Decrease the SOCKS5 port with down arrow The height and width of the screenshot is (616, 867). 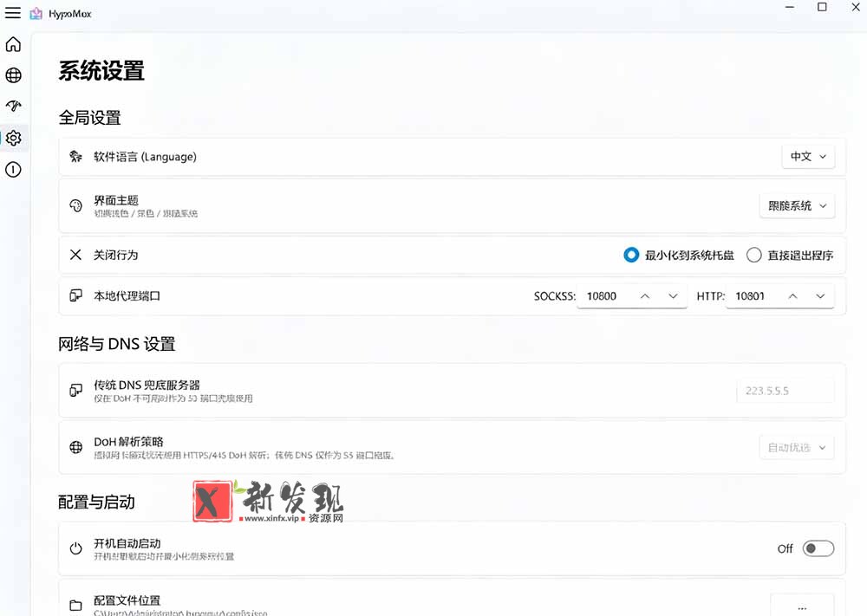[673, 296]
